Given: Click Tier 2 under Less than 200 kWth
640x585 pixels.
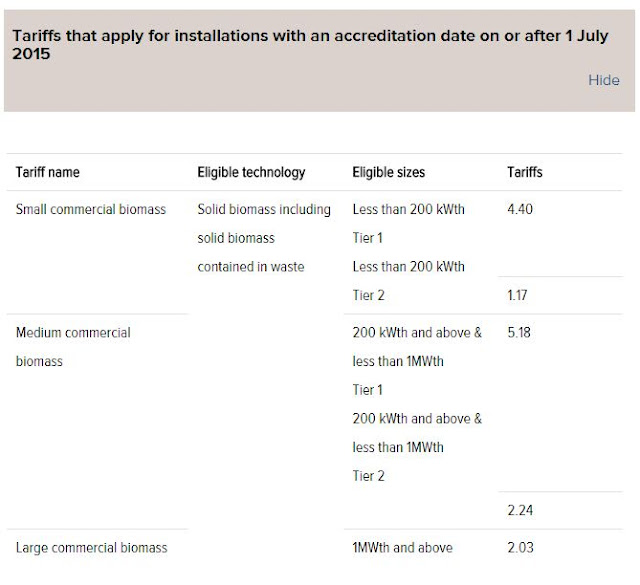Looking at the screenshot, I should pyautogui.click(x=368, y=295).
